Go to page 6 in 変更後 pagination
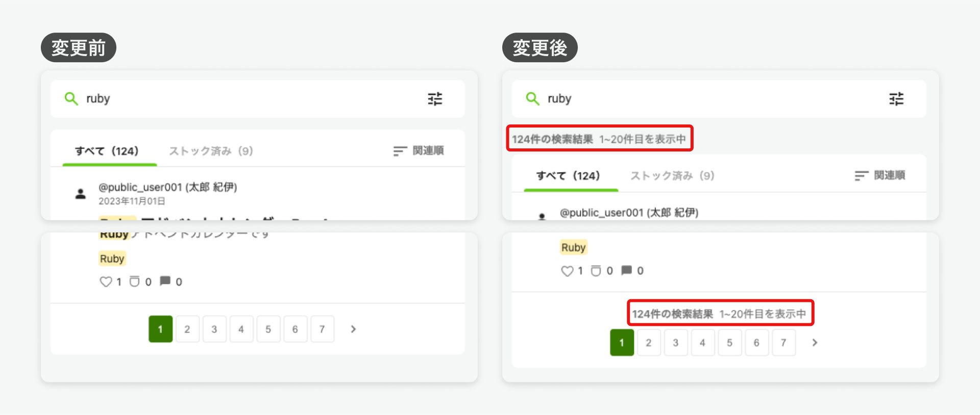Image resolution: width=980 pixels, height=415 pixels. coord(756,343)
